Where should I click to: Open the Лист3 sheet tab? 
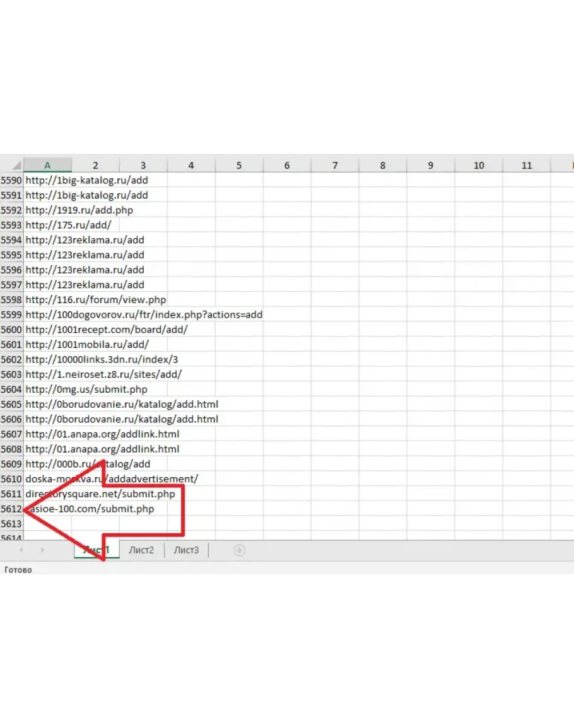click(186, 550)
